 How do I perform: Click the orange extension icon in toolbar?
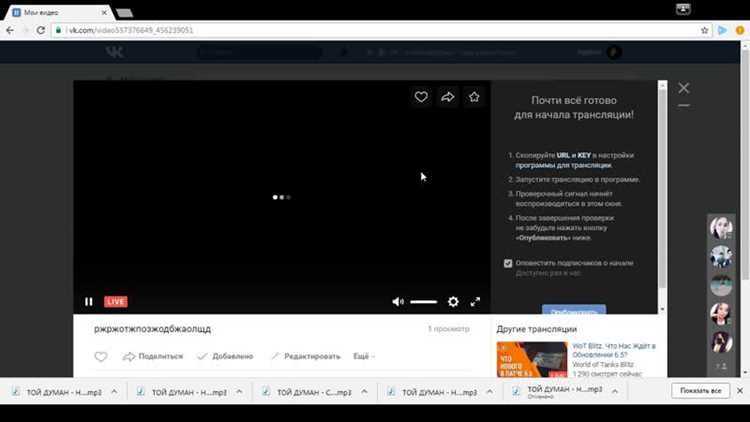(x=740, y=30)
